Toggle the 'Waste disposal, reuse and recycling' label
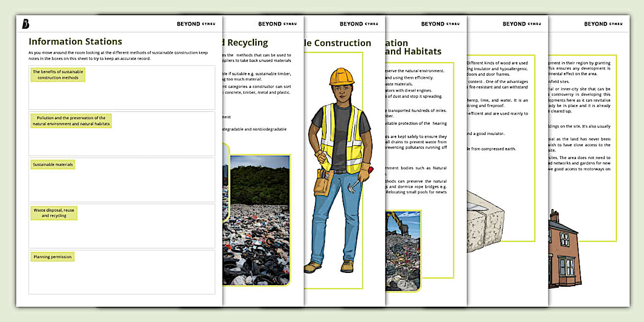Image resolution: width=644 pixels, height=322 pixels. pyautogui.click(x=54, y=213)
